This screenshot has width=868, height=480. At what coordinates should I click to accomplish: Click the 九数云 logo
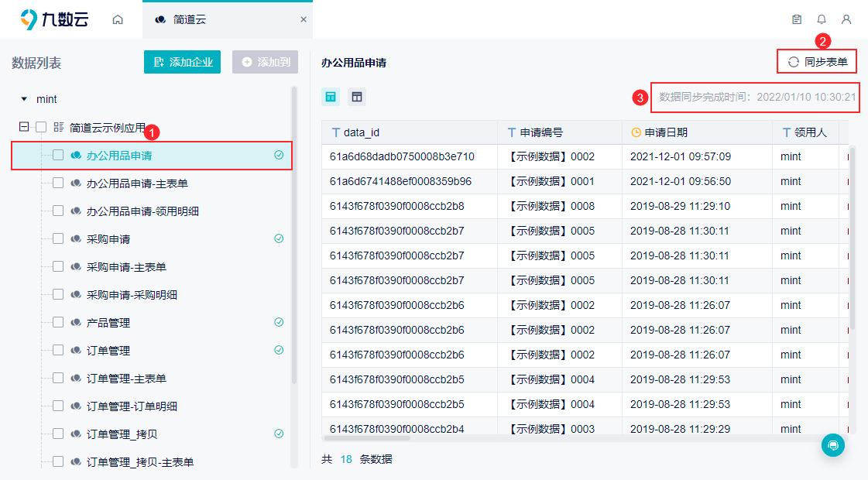pos(54,19)
